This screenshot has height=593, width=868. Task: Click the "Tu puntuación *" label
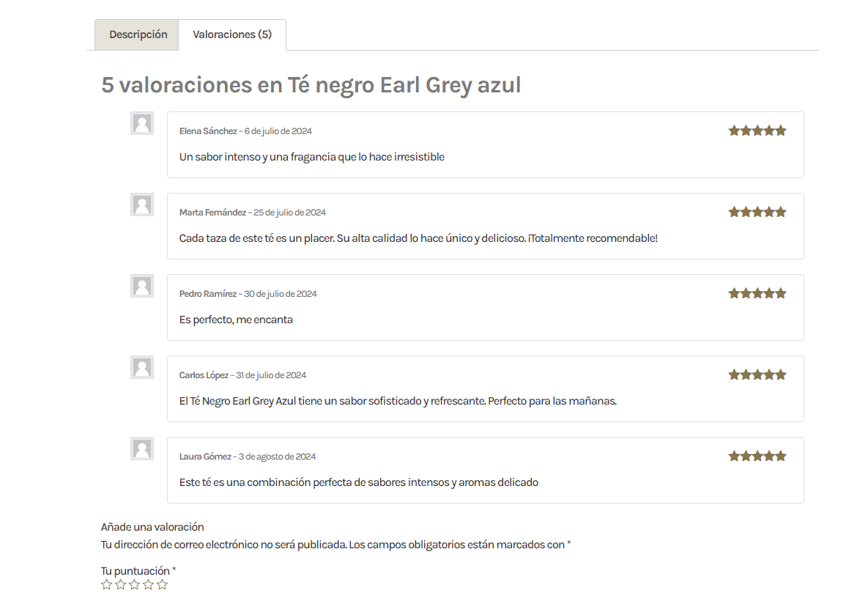tap(138, 571)
